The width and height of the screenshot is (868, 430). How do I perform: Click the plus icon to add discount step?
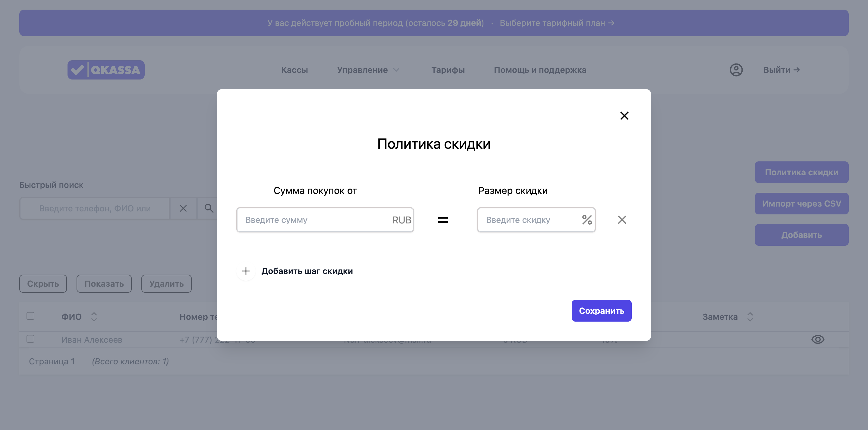(x=246, y=271)
